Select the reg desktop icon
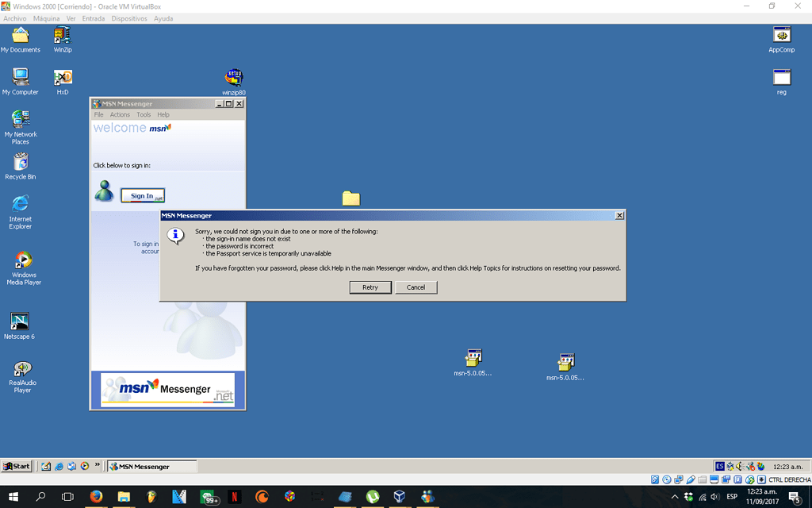 781,82
